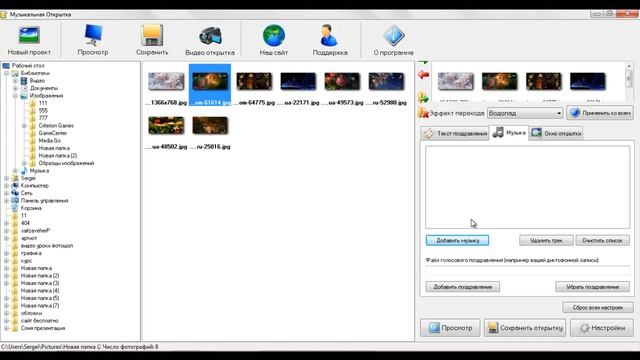Image resolution: width=640 pixels, height=360 pixels.
Task: Select thumbnail ending 48502.jpg
Action: point(166,129)
